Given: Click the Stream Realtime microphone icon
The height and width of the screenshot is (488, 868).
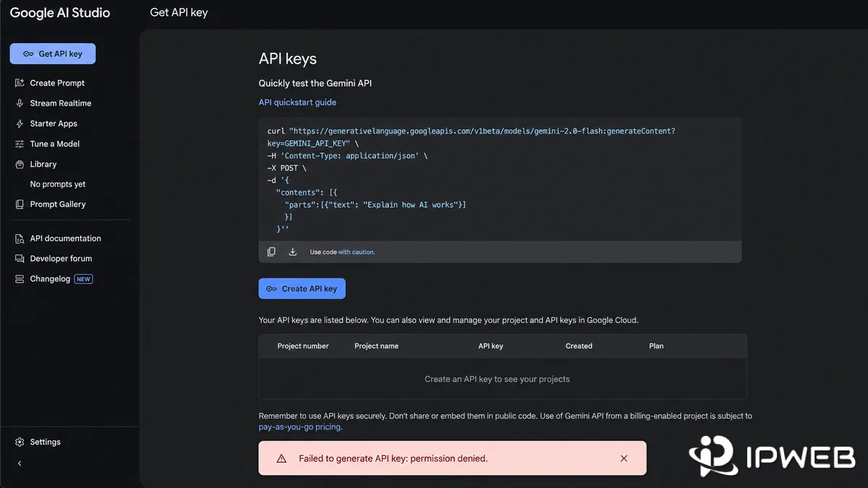Looking at the screenshot, I should coord(20,103).
